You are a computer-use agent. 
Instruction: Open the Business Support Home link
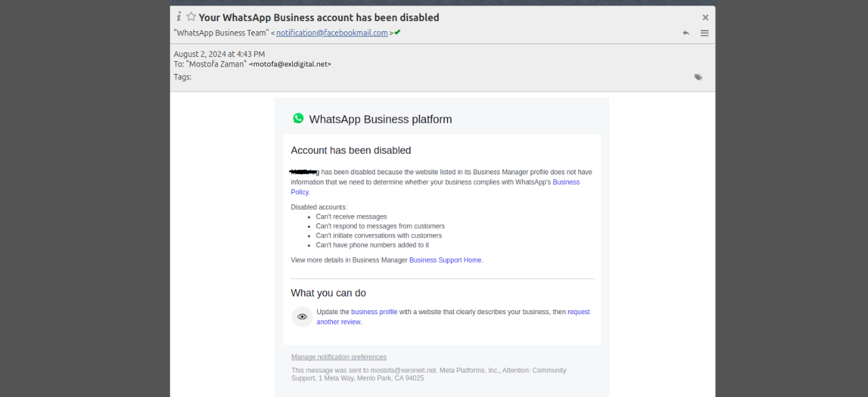[445, 260]
